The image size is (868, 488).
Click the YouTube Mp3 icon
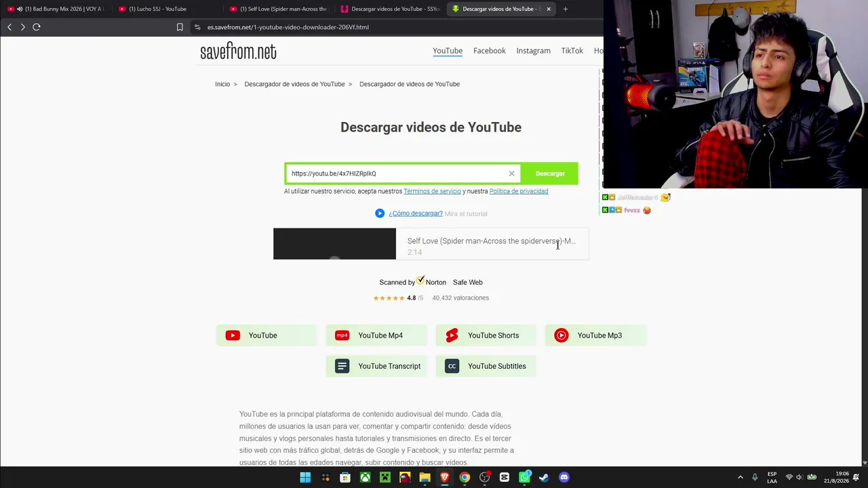click(561, 335)
